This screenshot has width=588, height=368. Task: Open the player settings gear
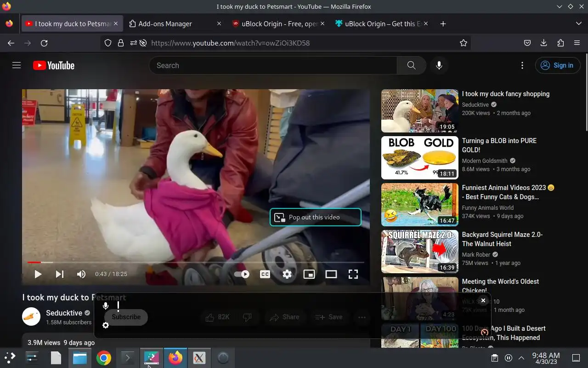287,274
